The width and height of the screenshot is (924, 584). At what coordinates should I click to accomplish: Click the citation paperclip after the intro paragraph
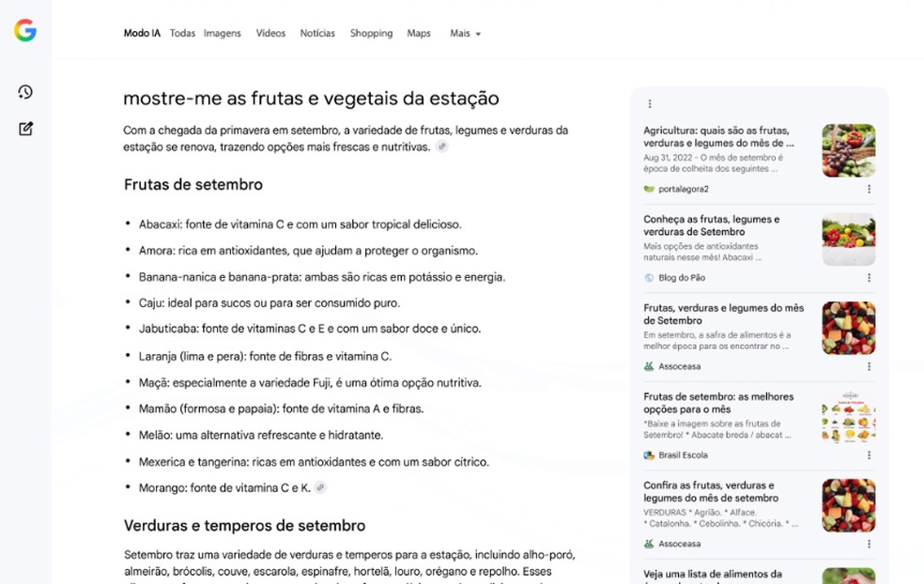(x=441, y=146)
